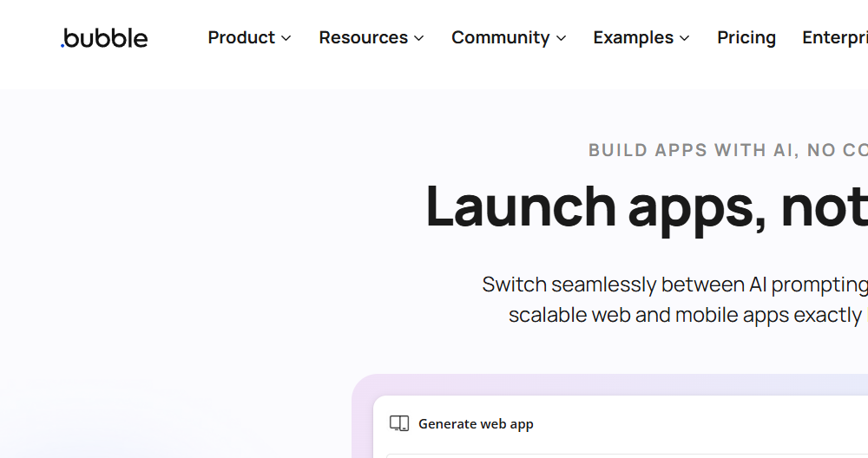This screenshot has height=458, width=868.
Task: Open the Examples menu
Action: coord(633,38)
